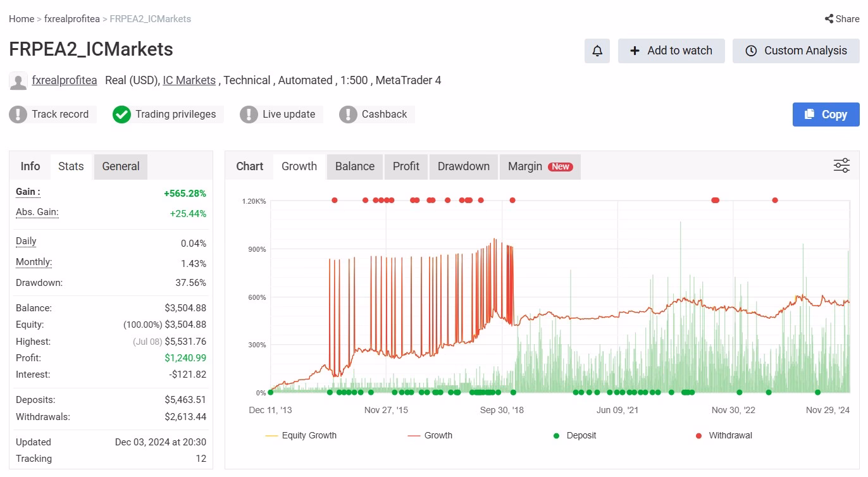The height and width of the screenshot is (477, 868).
Task: Toggle the Equity Growth legend series
Action: 301,435
